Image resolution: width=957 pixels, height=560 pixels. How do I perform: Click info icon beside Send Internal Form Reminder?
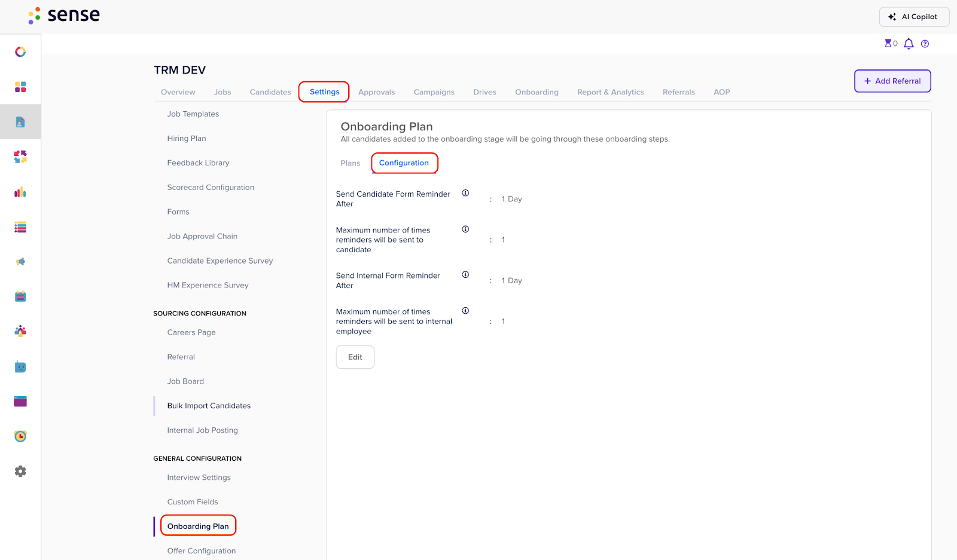tap(465, 275)
